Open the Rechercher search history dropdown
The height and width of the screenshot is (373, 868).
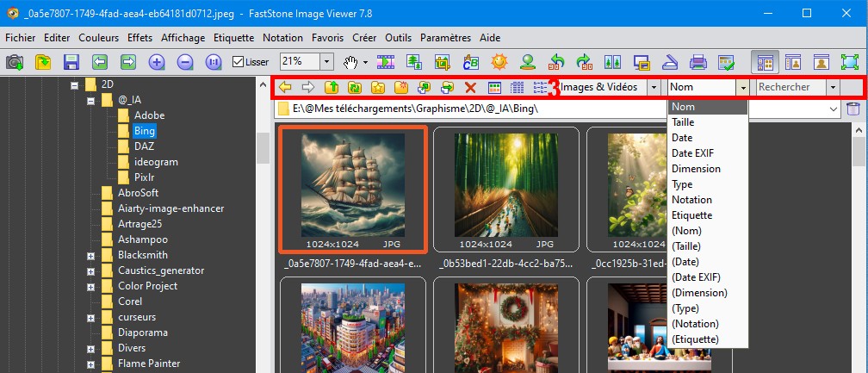coord(833,87)
